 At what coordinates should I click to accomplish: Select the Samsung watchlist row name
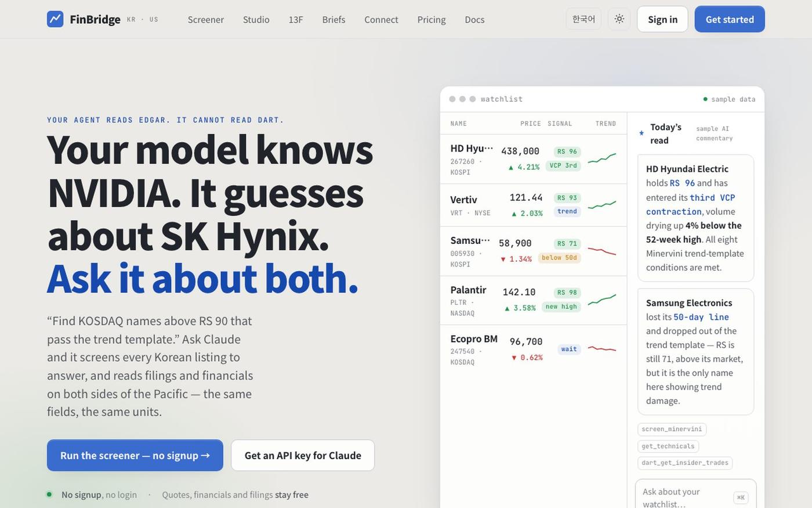pos(470,240)
